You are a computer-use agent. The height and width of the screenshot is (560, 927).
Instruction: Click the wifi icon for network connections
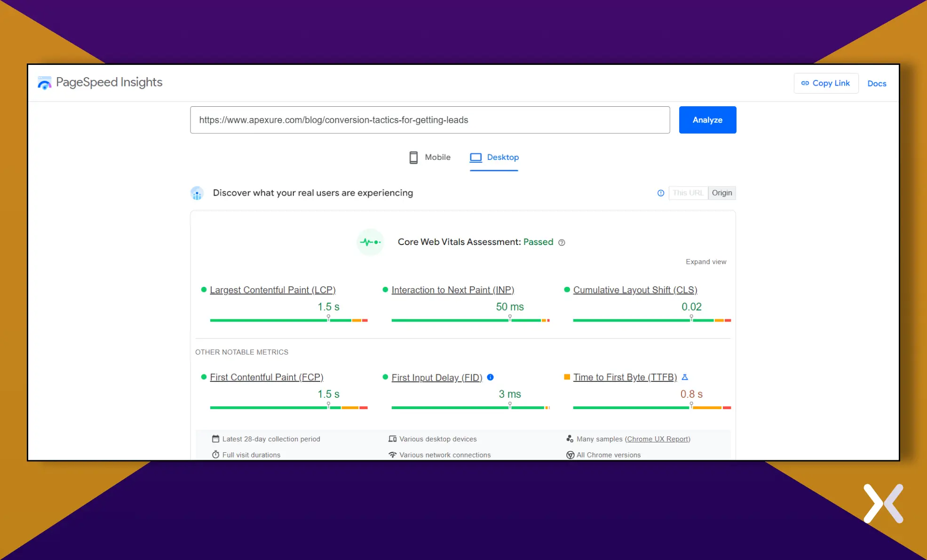pyautogui.click(x=392, y=455)
